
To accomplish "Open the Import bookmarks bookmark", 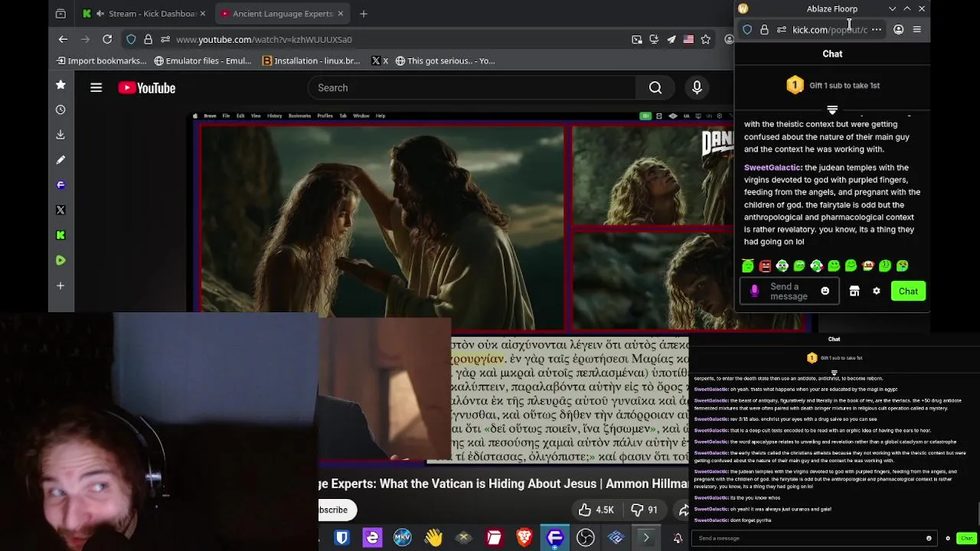I will 101,60.
